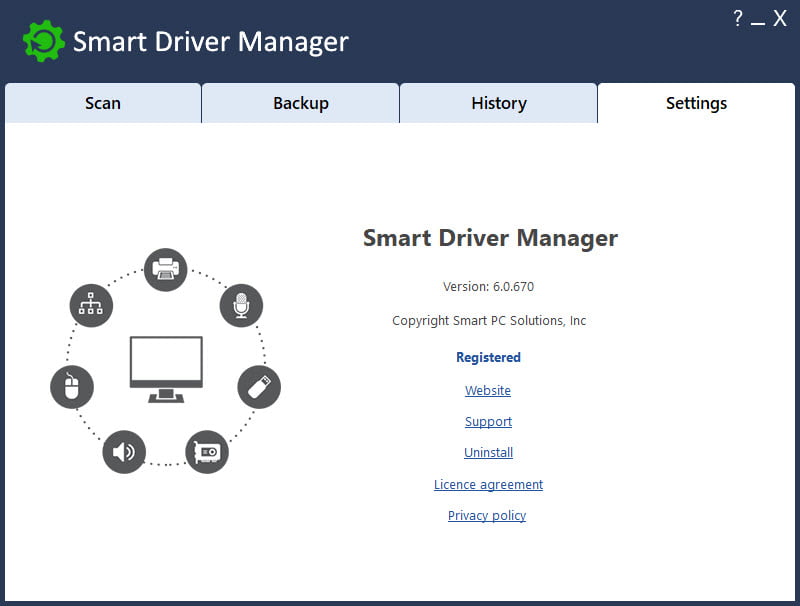This screenshot has width=800, height=606.
Task: Click the green gear logo icon
Action: [44, 41]
